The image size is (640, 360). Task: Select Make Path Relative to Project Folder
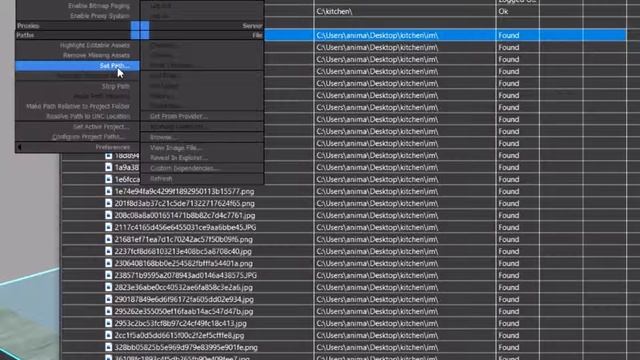click(x=78, y=106)
